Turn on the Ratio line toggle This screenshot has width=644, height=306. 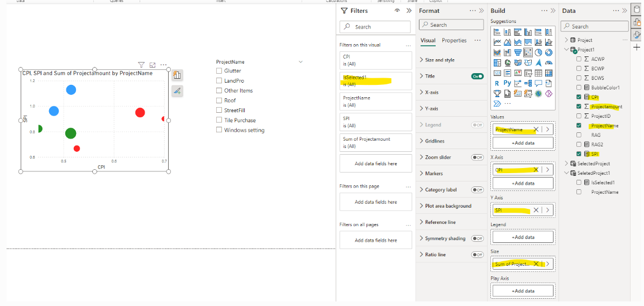point(477,255)
